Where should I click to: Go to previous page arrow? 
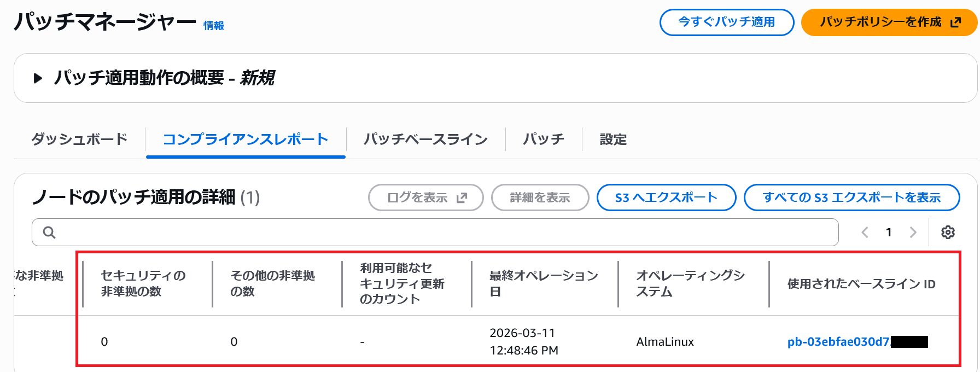point(865,233)
